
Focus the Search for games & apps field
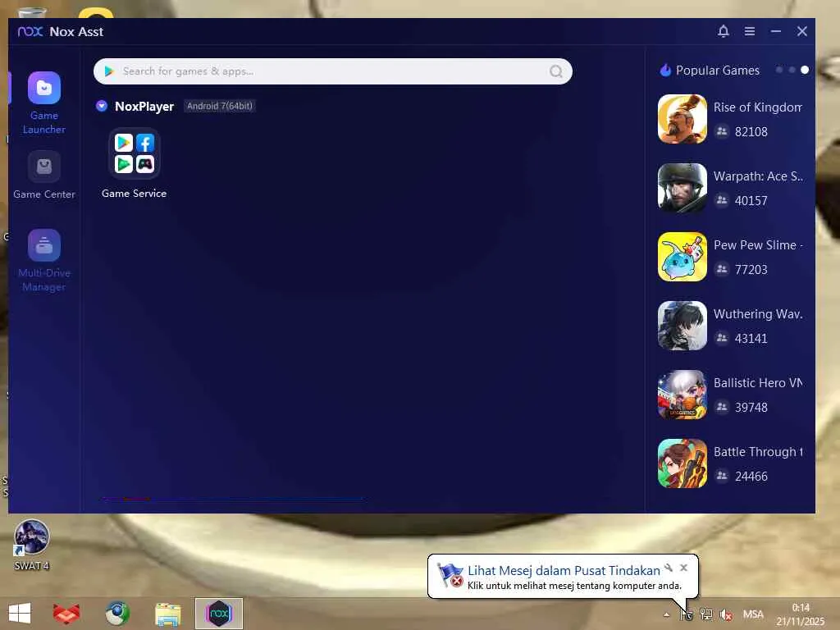(333, 71)
